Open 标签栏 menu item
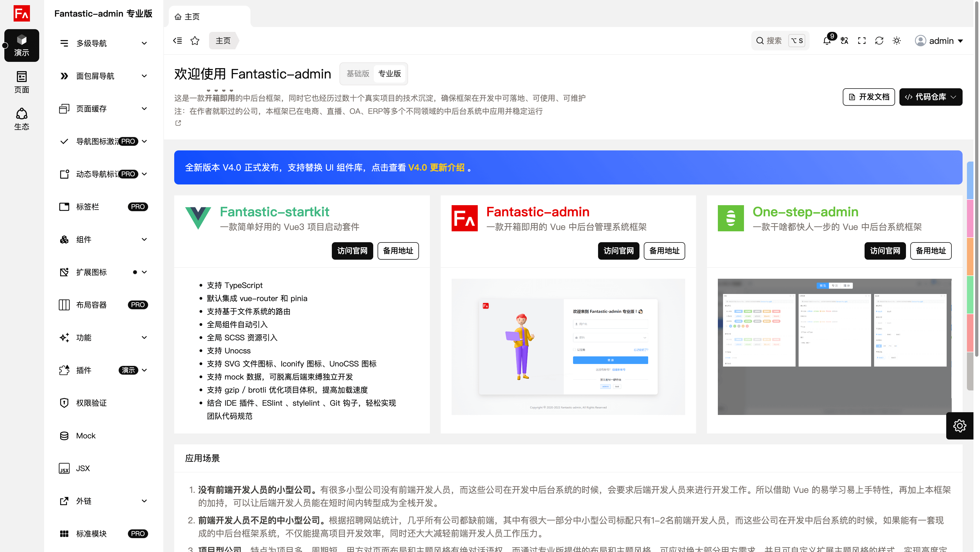The width and height of the screenshot is (980, 552). [103, 207]
